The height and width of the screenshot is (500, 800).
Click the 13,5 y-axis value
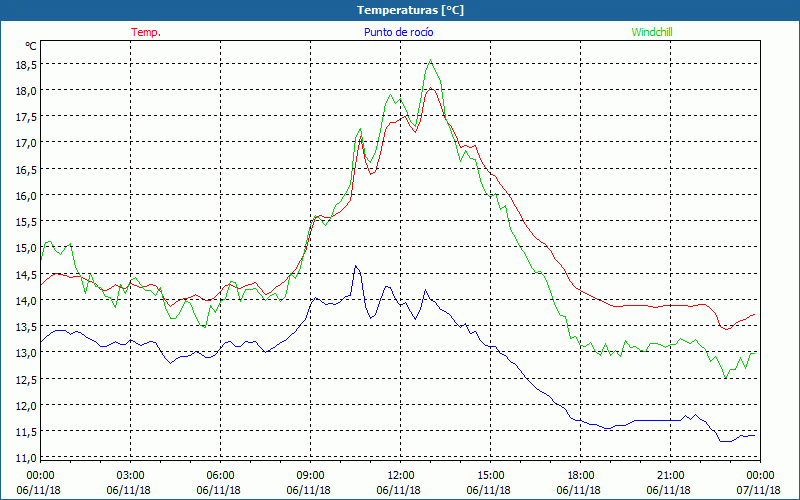tap(26, 327)
